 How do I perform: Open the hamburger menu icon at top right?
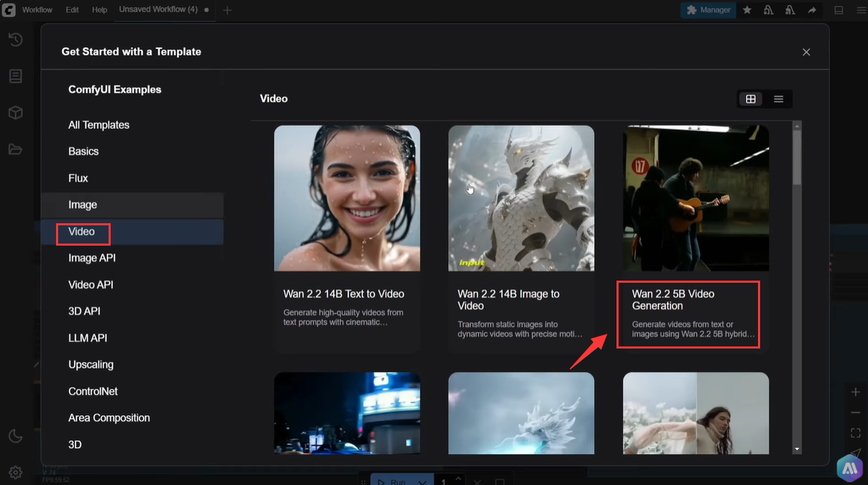861,10
